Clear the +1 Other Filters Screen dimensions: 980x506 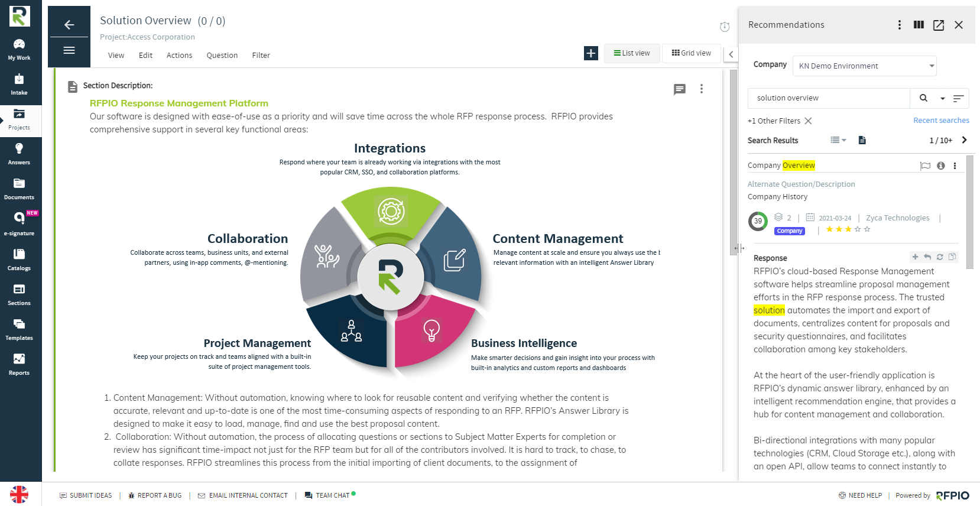pos(808,121)
